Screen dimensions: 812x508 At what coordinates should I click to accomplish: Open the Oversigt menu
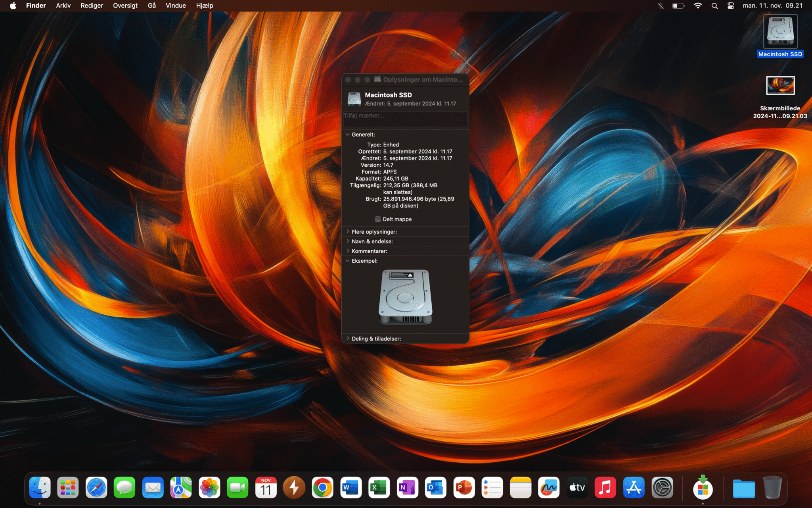click(125, 6)
